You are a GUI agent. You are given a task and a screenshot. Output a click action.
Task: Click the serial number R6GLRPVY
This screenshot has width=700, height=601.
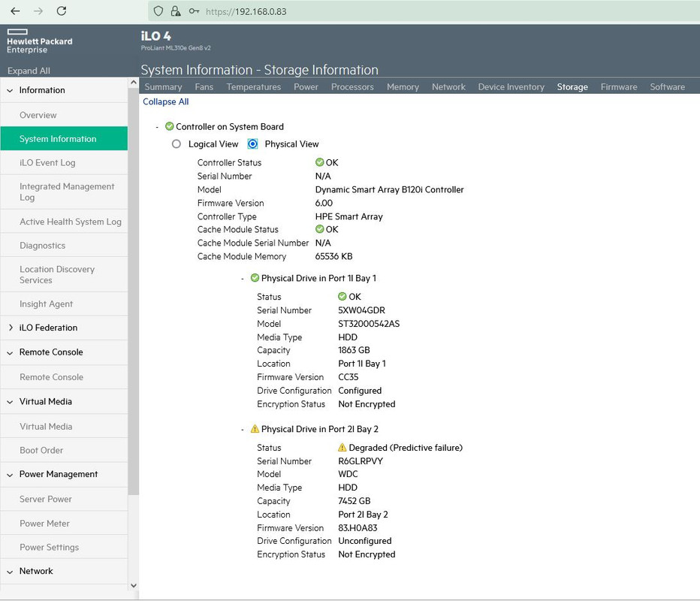[x=361, y=461]
